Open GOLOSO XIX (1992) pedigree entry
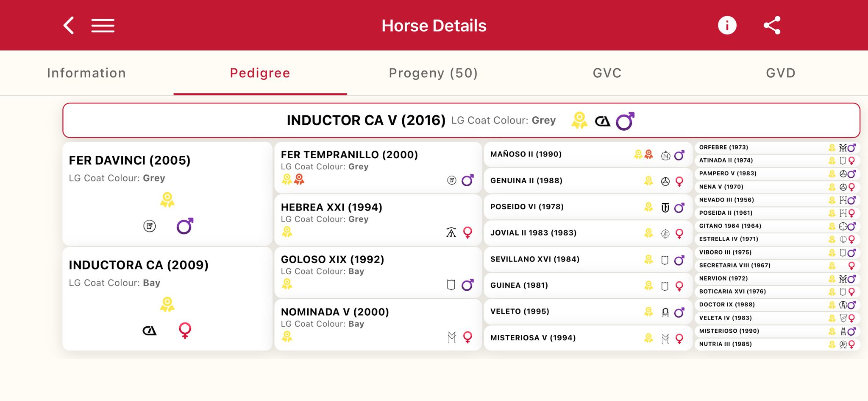The width and height of the screenshot is (868, 401). click(332, 260)
